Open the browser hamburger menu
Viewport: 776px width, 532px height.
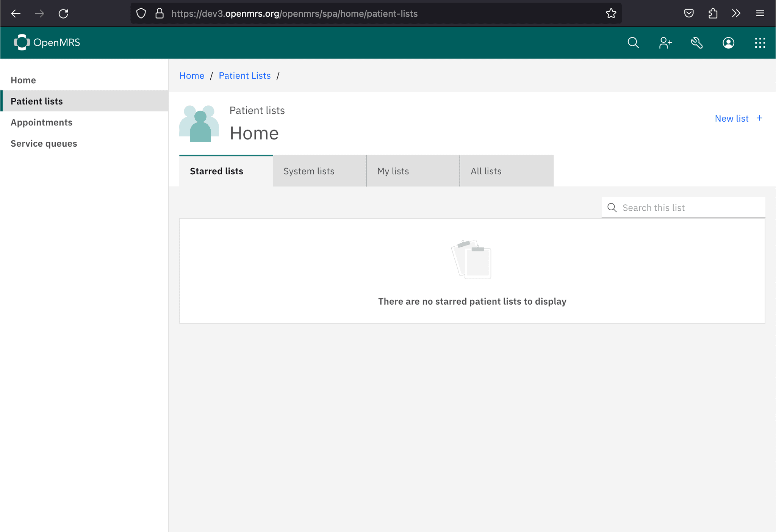point(760,14)
